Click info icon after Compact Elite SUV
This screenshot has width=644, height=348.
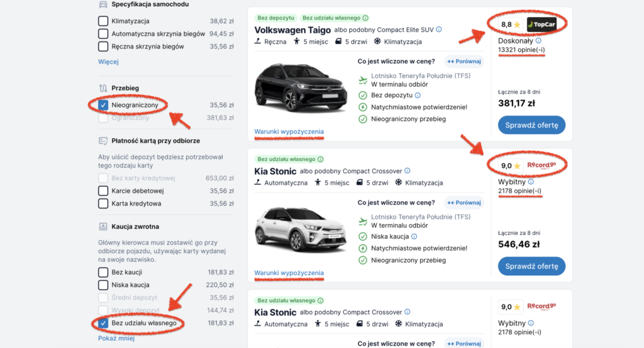click(438, 30)
